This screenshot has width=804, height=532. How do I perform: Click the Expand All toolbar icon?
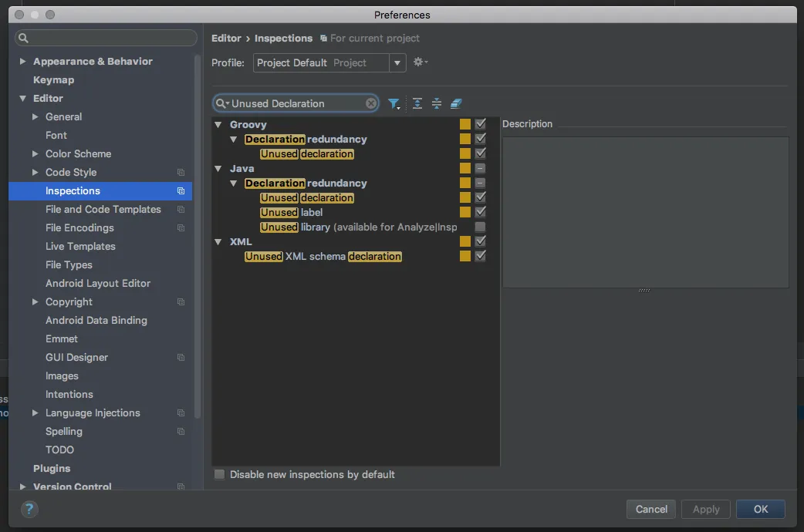(x=417, y=103)
